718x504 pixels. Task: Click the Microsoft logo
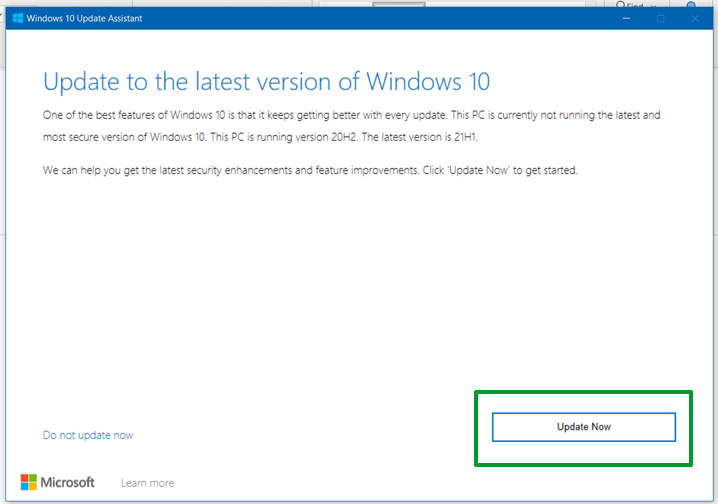(x=58, y=482)
